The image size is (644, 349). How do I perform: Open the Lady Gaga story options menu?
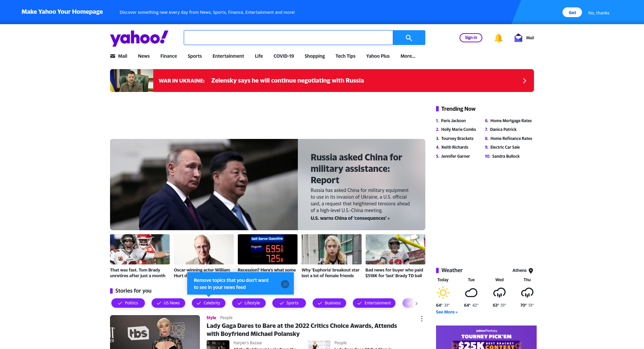coord(422,318)
